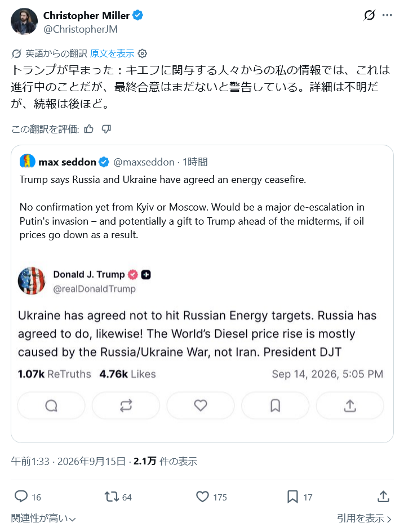Rate translation with thumbs up

(89, 129)
